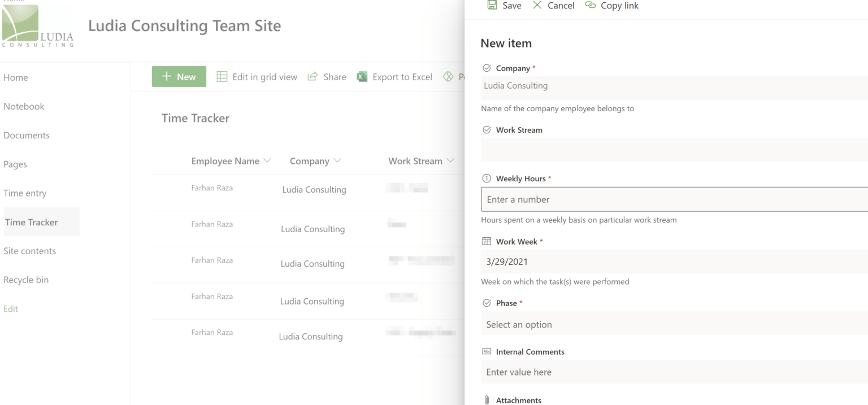Click the Attachments paperclip icon
This screenshot has height=405, width=868.
click(487, 399)
